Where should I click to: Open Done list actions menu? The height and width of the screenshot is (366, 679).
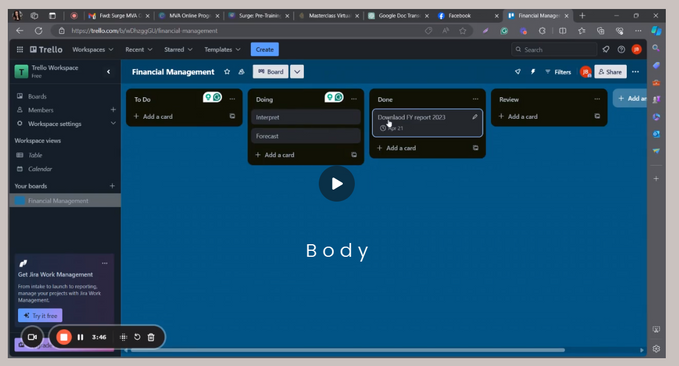pos(475,99)
